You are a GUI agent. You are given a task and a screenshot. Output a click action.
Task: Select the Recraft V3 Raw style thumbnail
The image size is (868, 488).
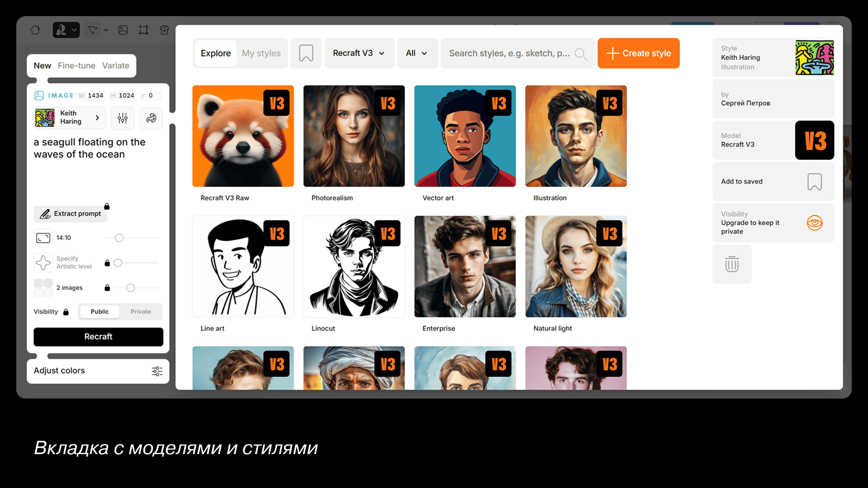tap(243, 136)
